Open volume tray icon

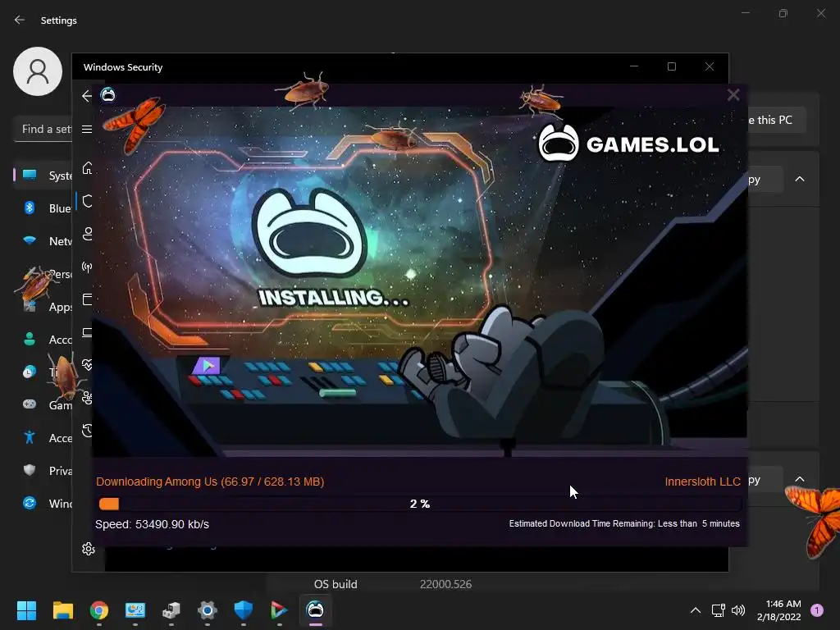(x=738, y=610)
